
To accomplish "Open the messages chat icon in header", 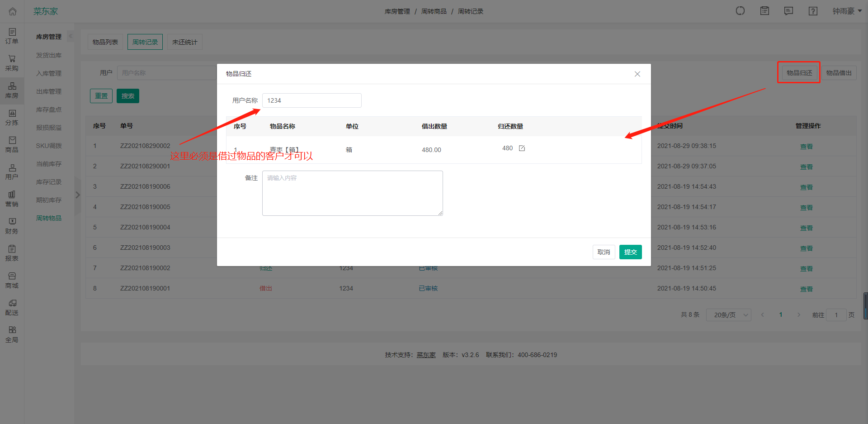I will (x=788, y=11).
